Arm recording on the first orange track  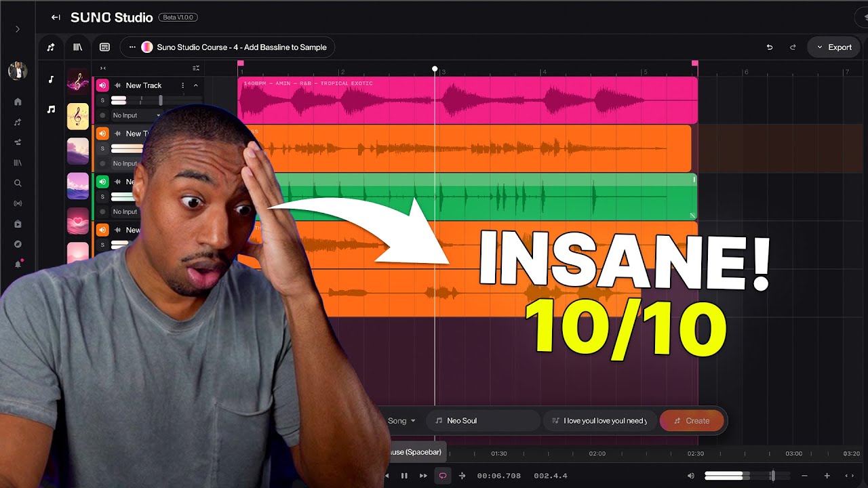[x=102, y=163]
